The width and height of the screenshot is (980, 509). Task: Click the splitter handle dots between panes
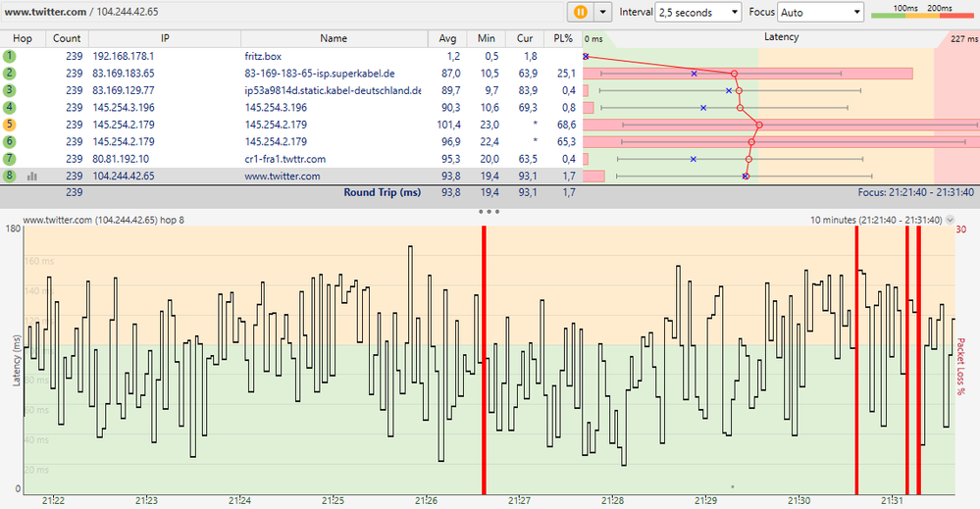(489, 211)
